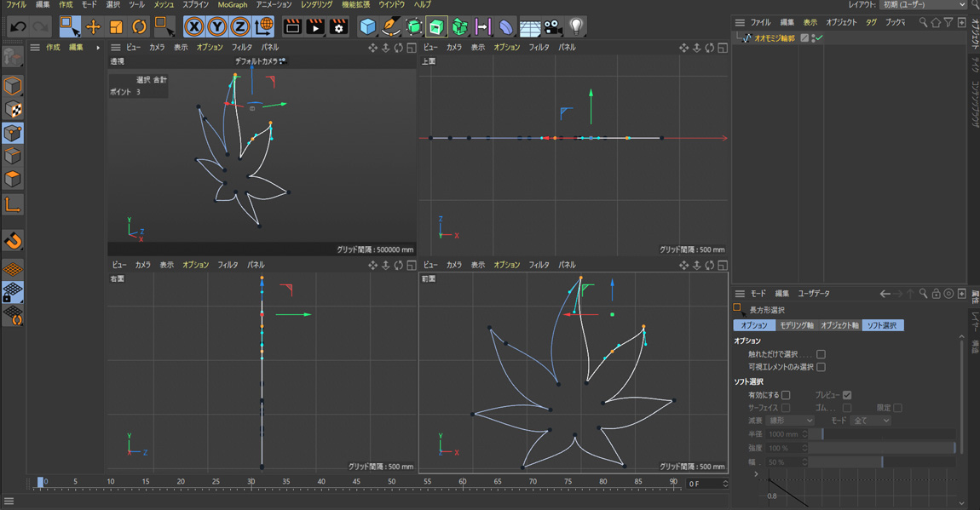This screenshot has width=980, height=510.
Task: Activate the Rotate tool
Action: point(139,27)
